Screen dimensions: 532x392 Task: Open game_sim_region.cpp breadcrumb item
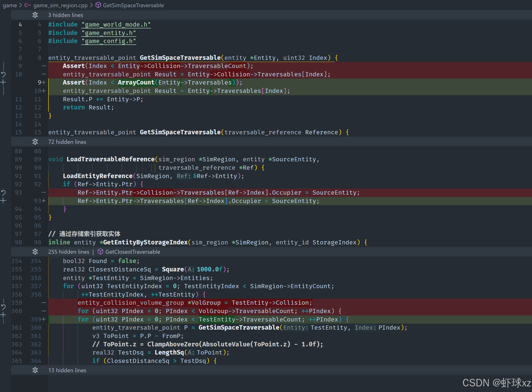click(x=60, y=5)
